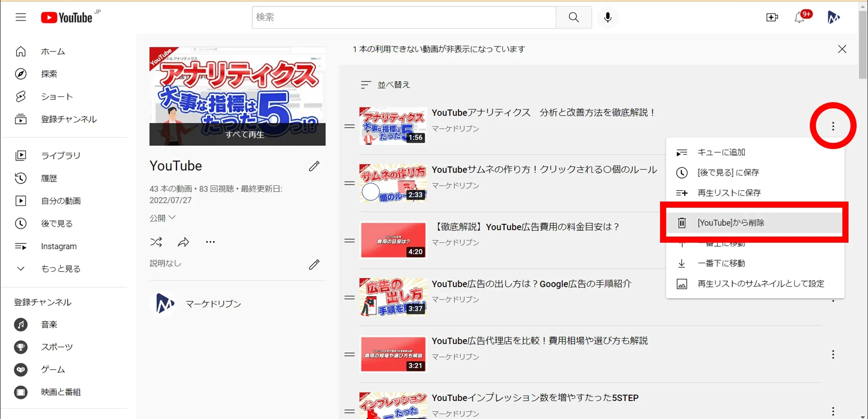Open YouTubeサムネの作り方 video title
This screenshot has width=868, height=419.
544,170
